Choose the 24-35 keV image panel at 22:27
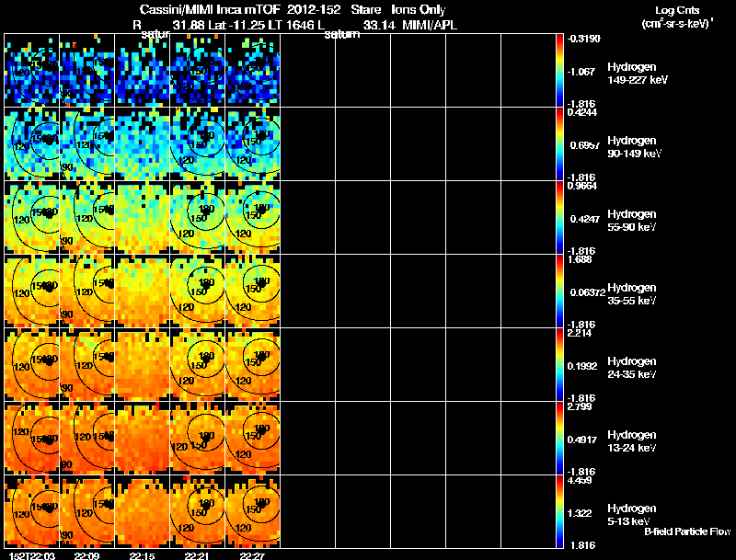The image size is (736, 560). point(252,365)
